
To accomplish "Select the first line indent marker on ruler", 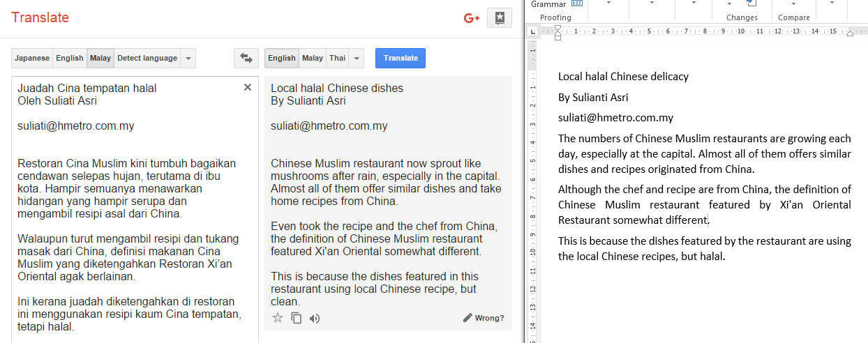I will point(558,28).
